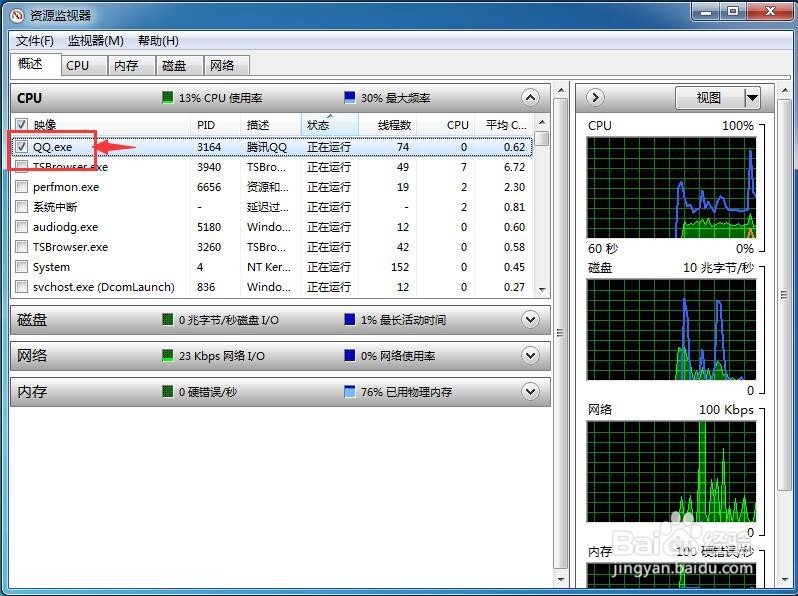This screenshot has height=596, width=798.
Task: Click the 腾讯QQ description cell
Action: pyautogui.click(x=267, y=147)
